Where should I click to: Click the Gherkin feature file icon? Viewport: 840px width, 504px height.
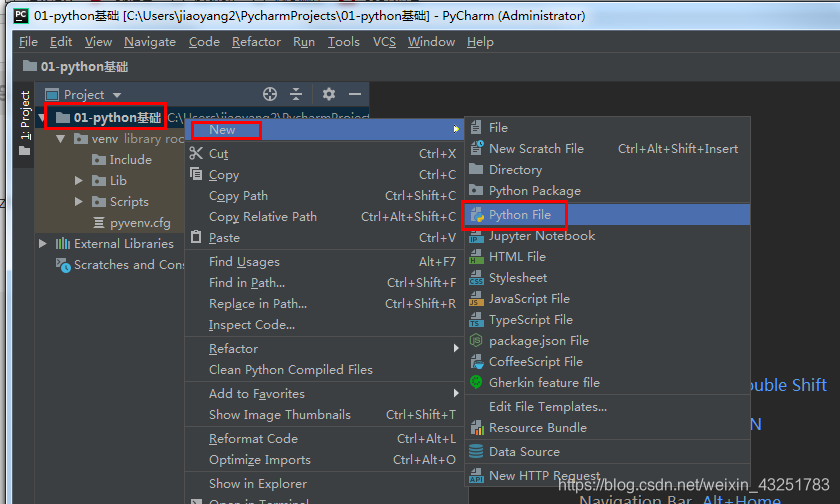click(x=476, y=382)
